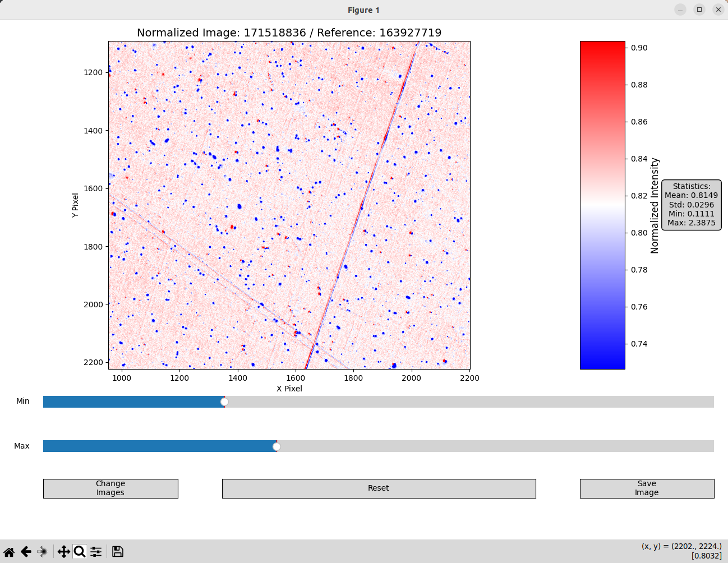Save the figure via the floppy disk icon
728x563 pixels.
click(117, 551)
